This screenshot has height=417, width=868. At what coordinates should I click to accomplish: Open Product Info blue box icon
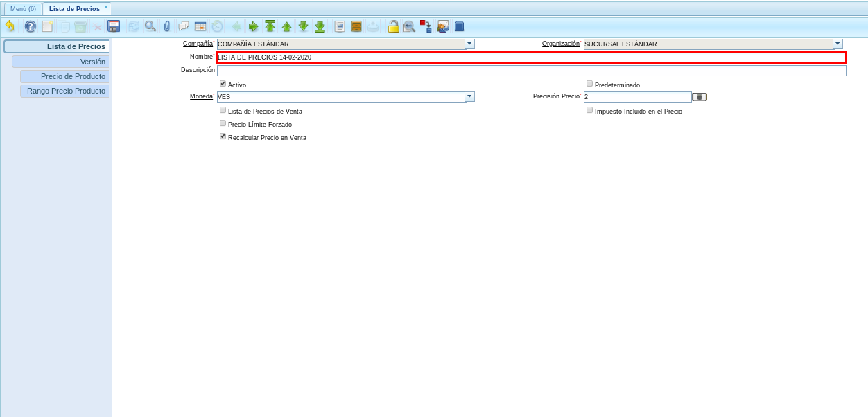(460, 26)
